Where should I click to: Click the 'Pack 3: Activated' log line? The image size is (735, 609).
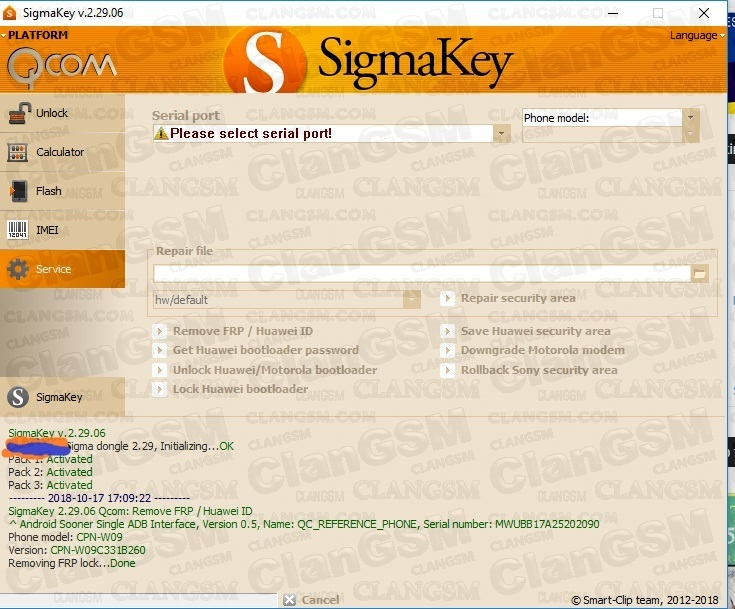pos(50,485)
